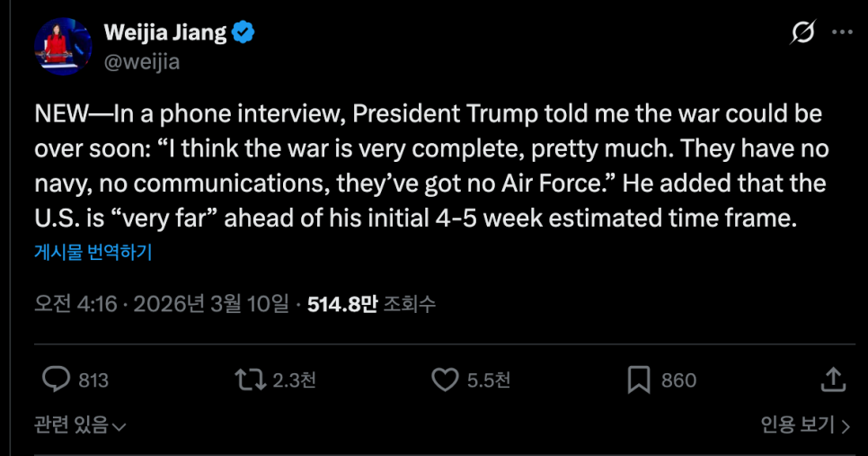Click the 860 bookmark count

[678, 380]
